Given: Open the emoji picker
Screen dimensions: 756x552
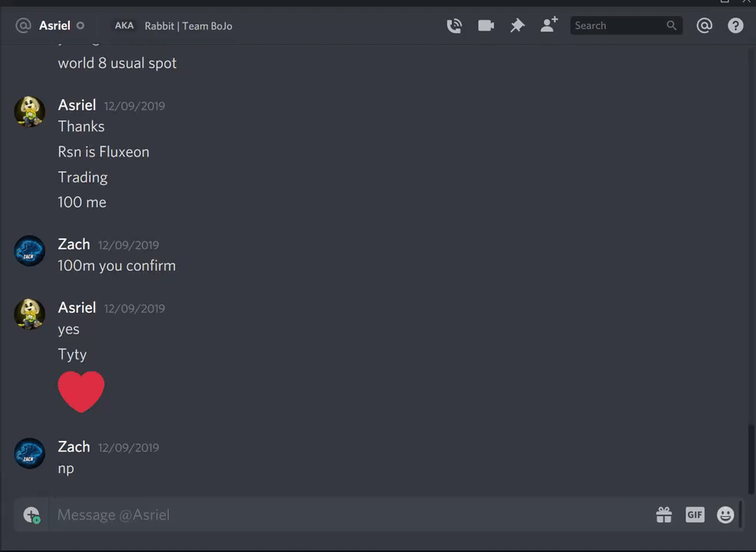Looking at the screenshot, I should coord(725,515).
